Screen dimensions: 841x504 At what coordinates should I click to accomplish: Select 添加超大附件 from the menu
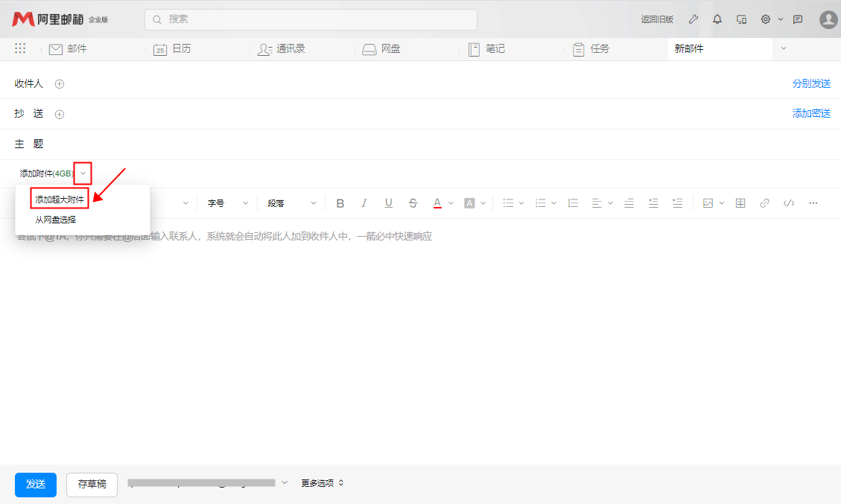(60, 200)
